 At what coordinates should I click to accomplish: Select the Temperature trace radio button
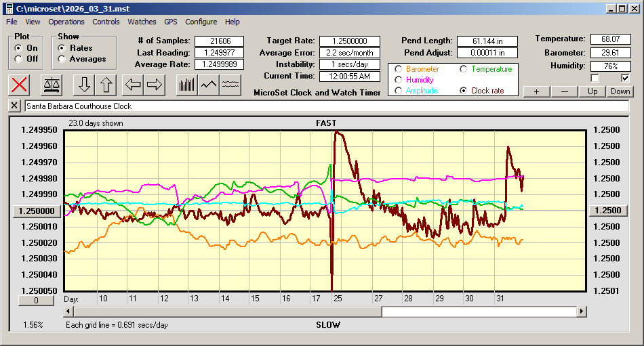(464, 69)
